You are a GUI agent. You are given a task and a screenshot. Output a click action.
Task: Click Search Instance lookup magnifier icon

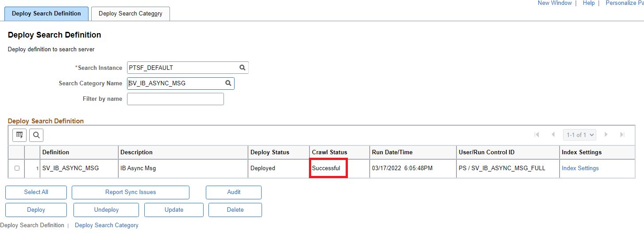[x=243, y=68]
